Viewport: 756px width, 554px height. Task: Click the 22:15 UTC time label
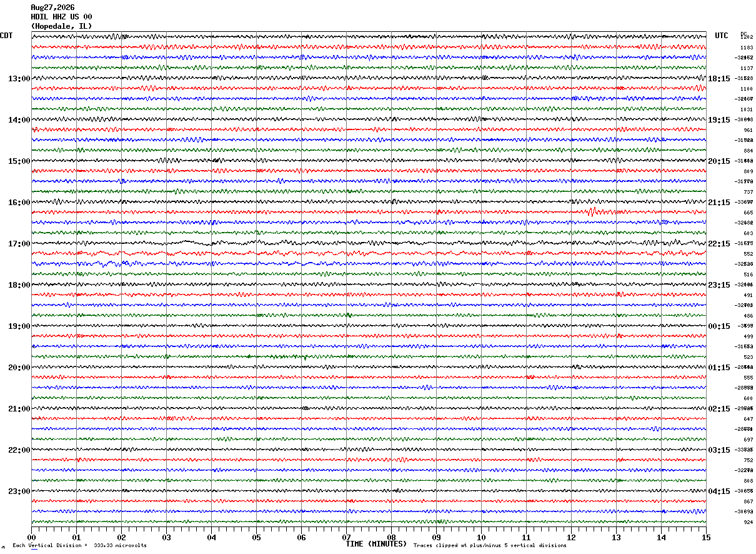[x=719, y=244]
